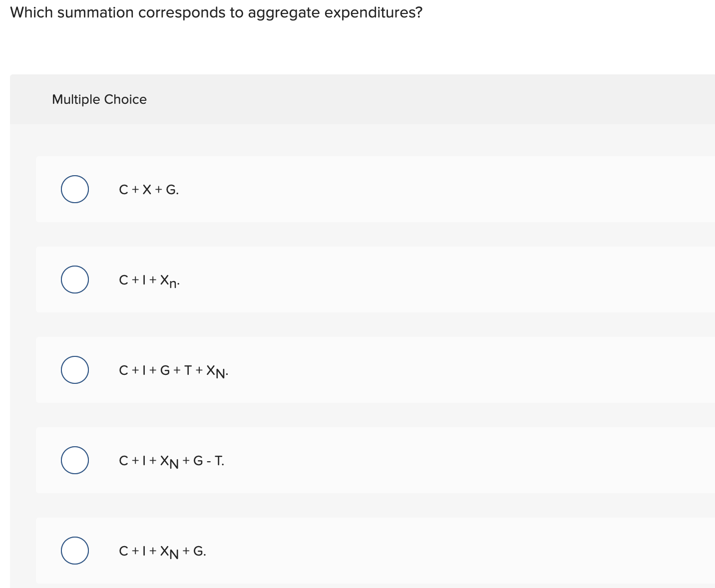Viewport: 715px width, 588px height.
Task: Click the answer text C + I + Xn
Action: click(148, 280)
